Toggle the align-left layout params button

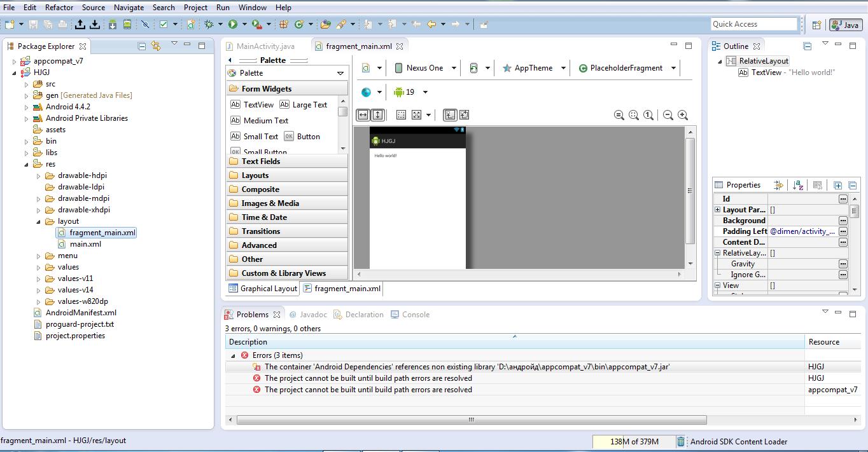(450, 115)
